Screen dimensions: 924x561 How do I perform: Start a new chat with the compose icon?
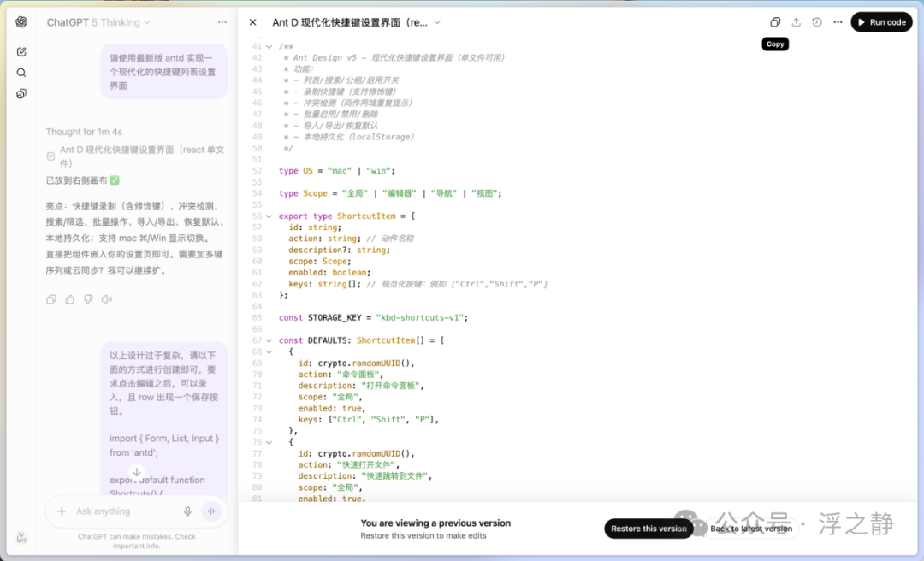[x=21, y=52]
